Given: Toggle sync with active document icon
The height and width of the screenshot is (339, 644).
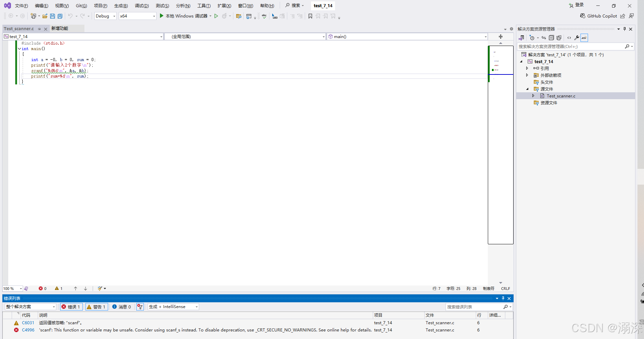Looking at the screenshot, I should point(544,38).
